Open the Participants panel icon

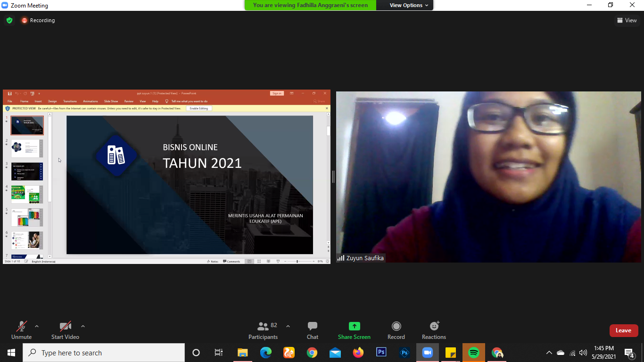tap(263, 326)
